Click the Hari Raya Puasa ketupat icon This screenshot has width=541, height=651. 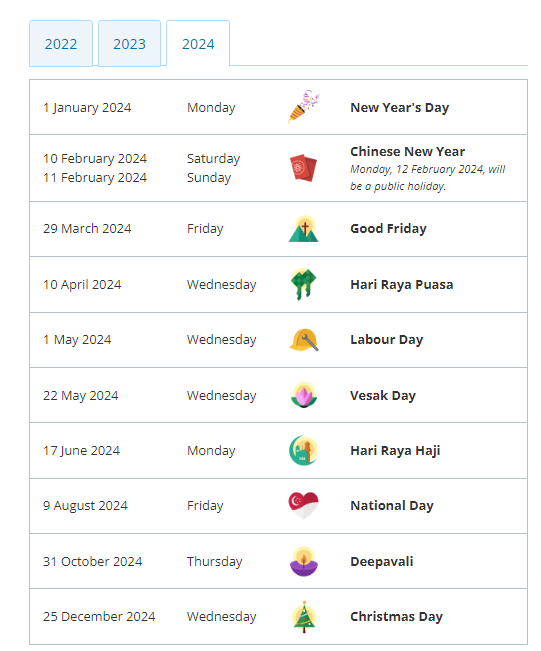304,284
